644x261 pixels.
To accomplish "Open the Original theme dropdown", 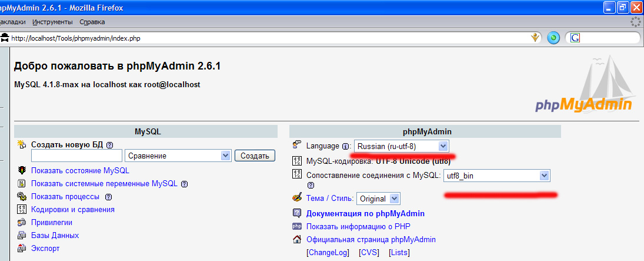I will pyautogui.click(x=378, y=199).
